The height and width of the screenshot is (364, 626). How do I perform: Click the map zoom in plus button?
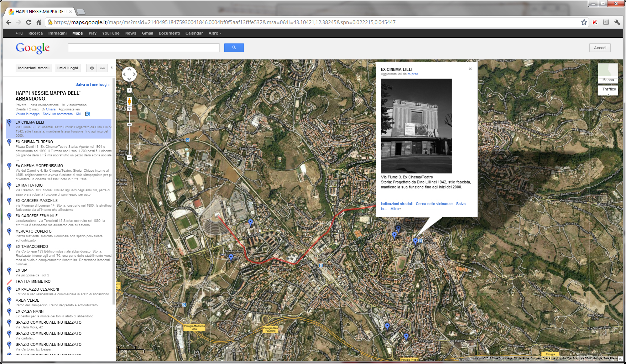[x=129, y=109]
